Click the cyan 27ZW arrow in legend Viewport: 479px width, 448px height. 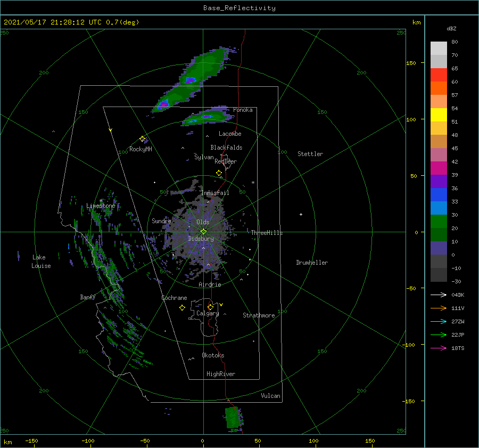pos(439,321)
